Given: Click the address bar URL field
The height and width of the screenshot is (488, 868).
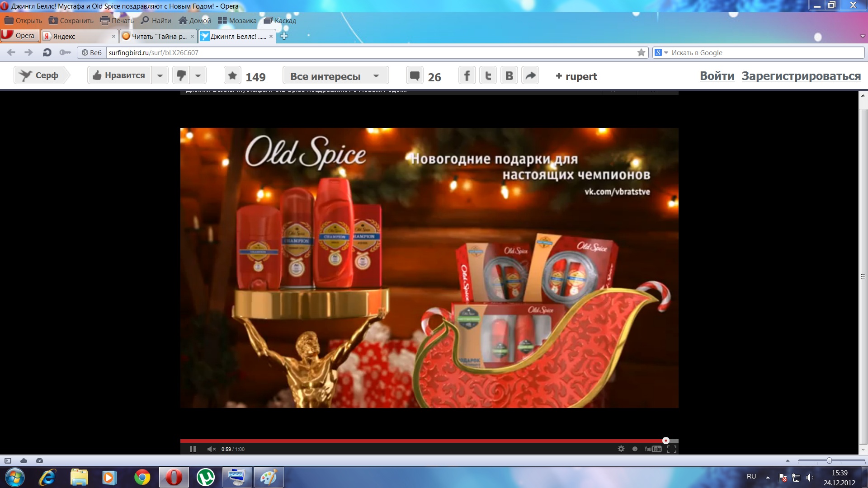Looking at the screenshot, I should click(x=371, y=52).
